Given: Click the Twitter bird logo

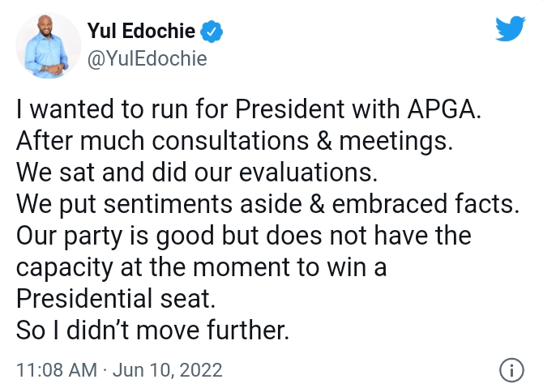Looking at the screenshot, I should (510, 28).
